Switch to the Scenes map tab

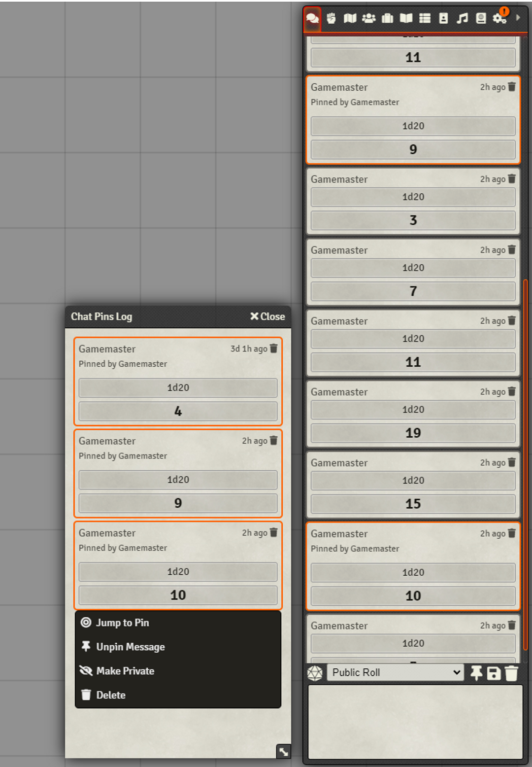350,19
